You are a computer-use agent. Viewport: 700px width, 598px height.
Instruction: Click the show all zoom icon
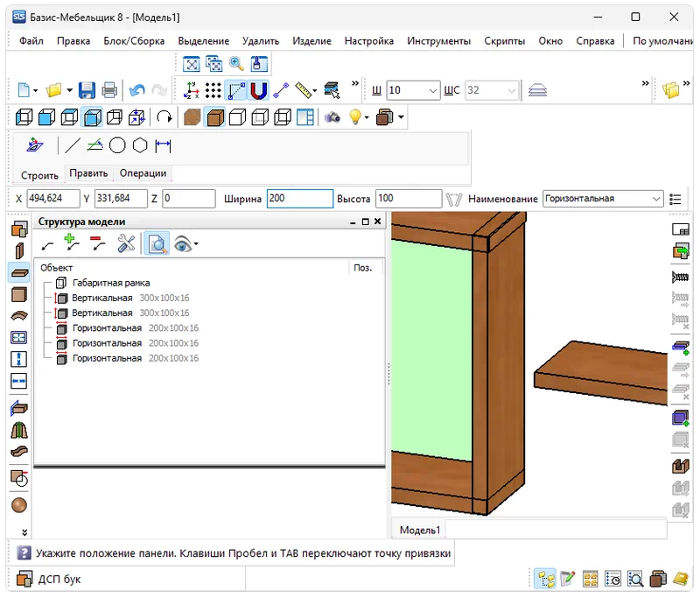pyautogui.click(x=191, y=64)
